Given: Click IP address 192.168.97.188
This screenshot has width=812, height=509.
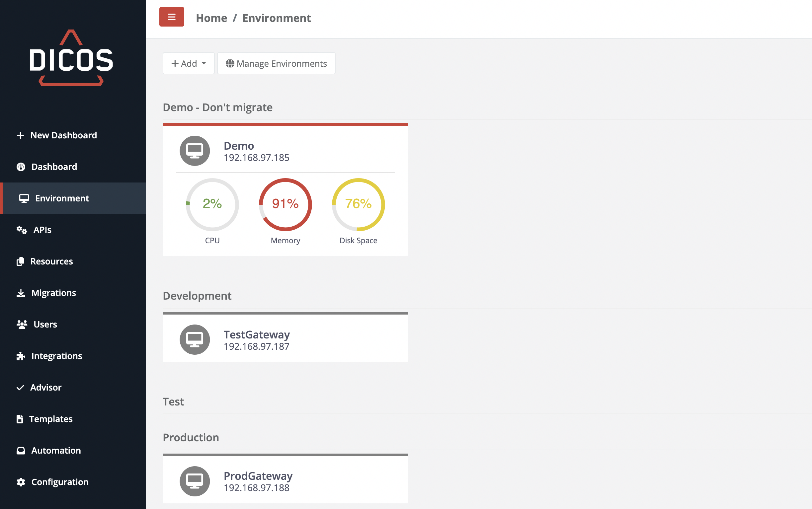Looking at the screenshot, I should pos(257,488).
